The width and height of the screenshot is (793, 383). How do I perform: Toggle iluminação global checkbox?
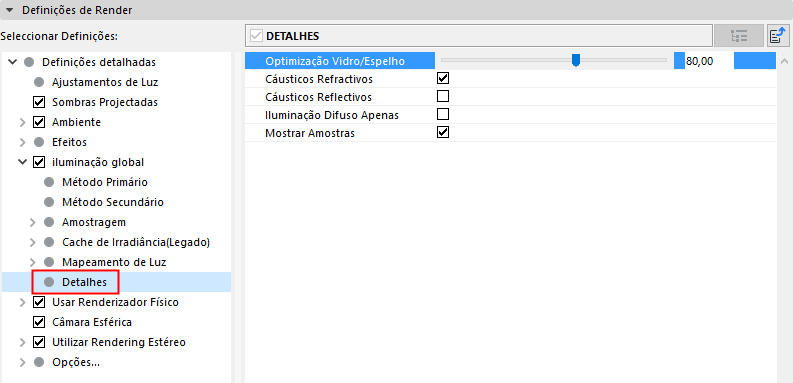coord(38,162)
